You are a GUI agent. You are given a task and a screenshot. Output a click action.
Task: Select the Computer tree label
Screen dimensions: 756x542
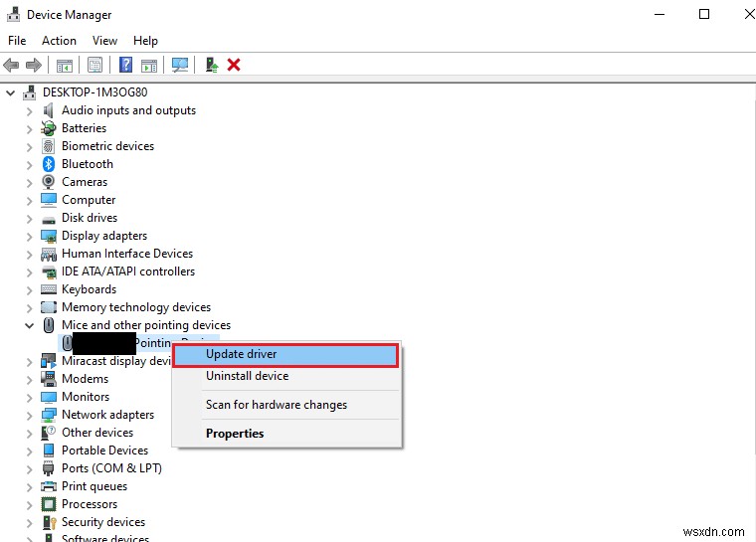click(89, 200)
